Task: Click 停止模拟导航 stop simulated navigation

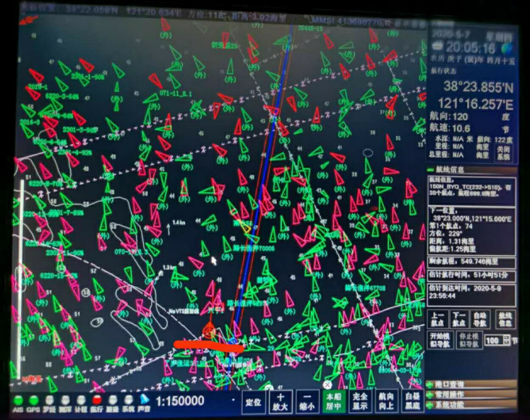Action: tap(469, 340)
